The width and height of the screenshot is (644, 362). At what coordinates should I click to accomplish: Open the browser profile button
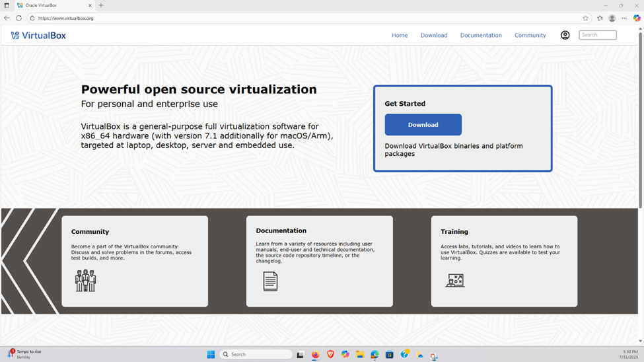(x=612, y=18)
